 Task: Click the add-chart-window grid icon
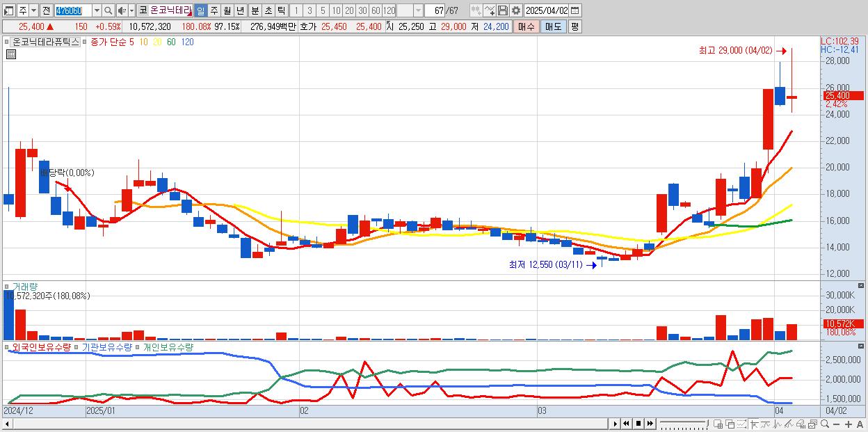click(718, 424)
